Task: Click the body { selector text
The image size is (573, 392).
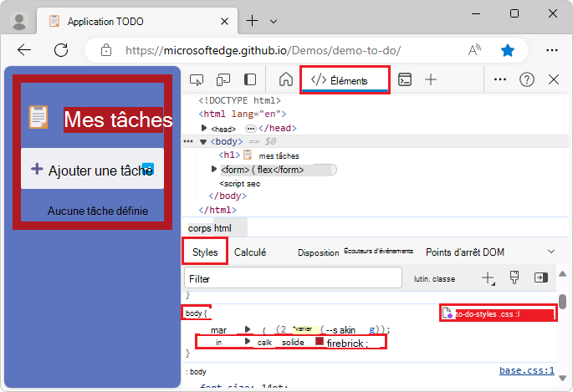Action: point(197,313)
